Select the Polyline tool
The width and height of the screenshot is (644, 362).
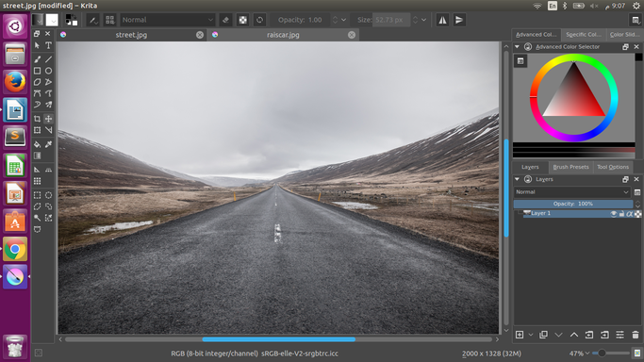click(x=48, y=82)
